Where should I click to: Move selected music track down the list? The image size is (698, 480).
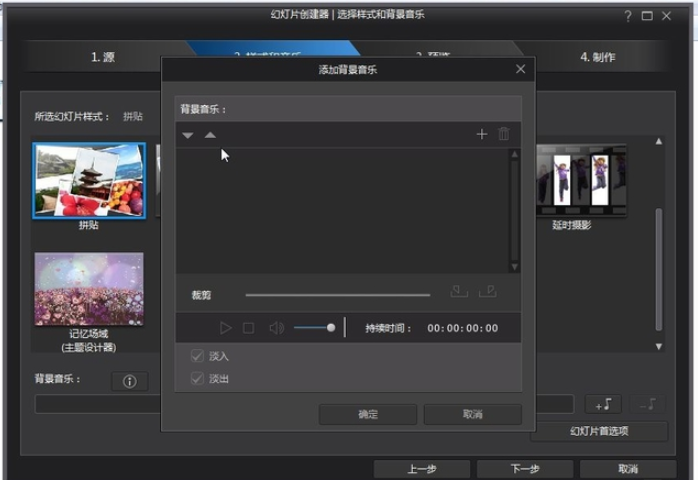[x=188, y=135]
